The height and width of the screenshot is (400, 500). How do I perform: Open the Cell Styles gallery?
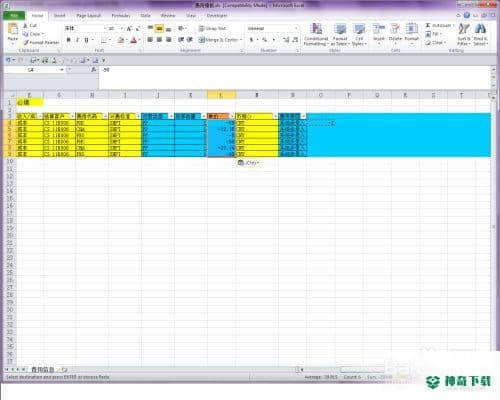point(359,34)
